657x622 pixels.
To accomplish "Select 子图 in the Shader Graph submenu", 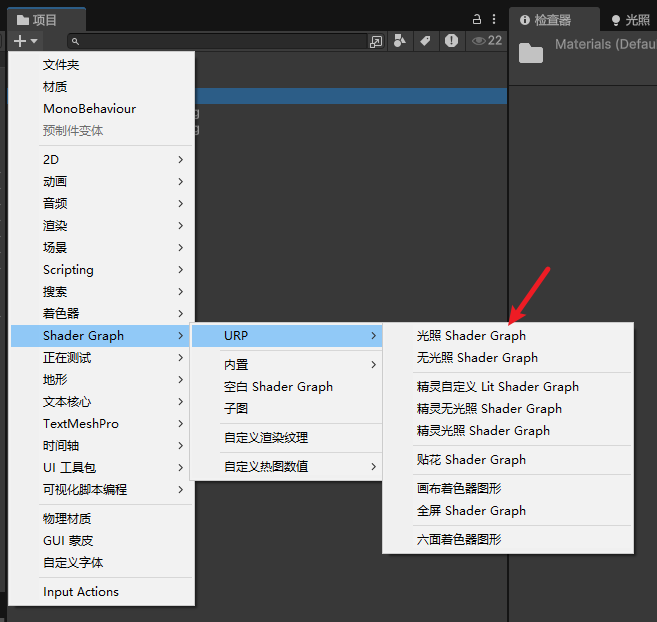I will point(287,409).
